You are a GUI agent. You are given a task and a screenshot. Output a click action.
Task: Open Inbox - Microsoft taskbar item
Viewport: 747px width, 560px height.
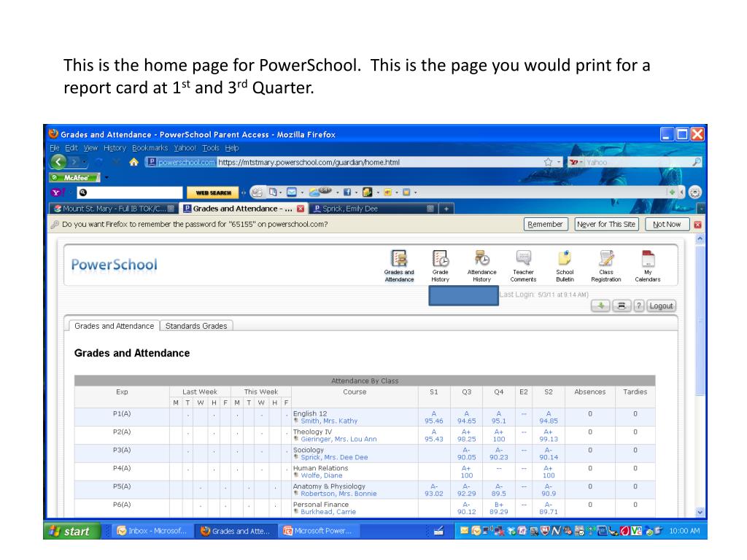point(153,531)
